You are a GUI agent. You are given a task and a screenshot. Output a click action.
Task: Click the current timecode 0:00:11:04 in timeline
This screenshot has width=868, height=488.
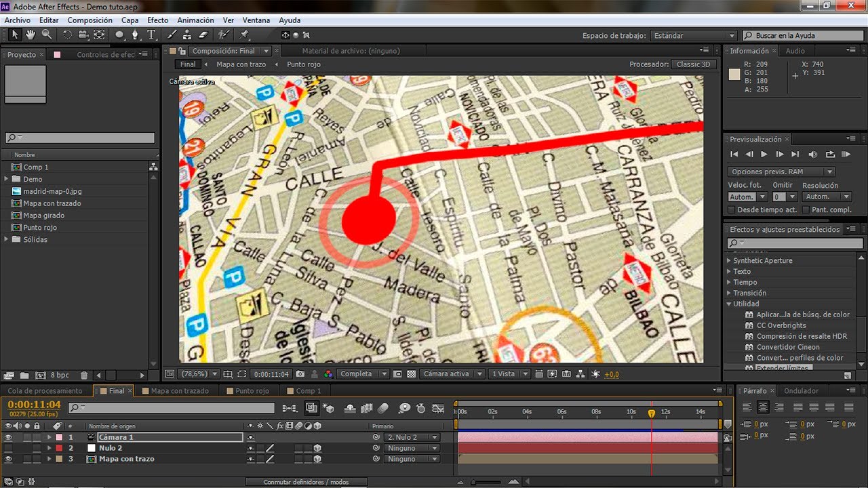point(34,405)
